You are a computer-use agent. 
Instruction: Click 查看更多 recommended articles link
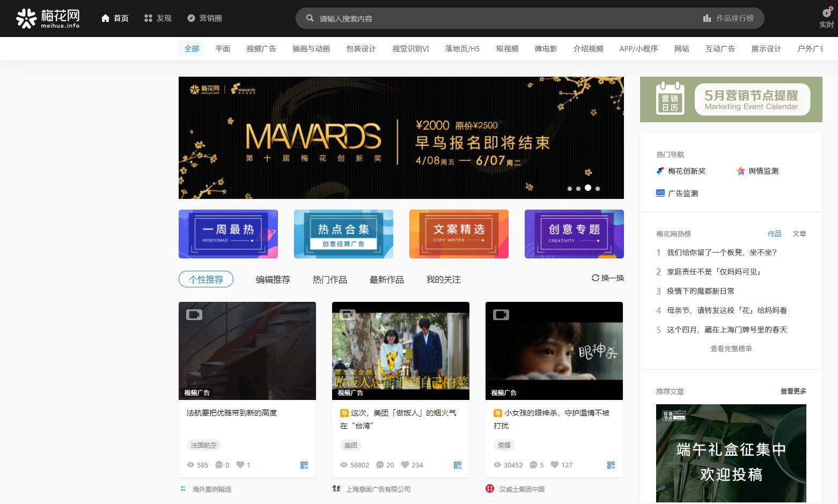(793, 391)
